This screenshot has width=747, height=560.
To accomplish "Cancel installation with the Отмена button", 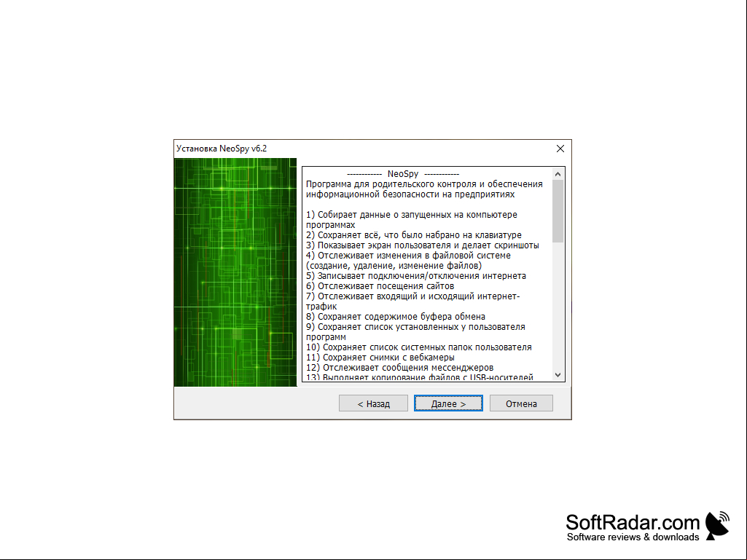I will (521, 403).
